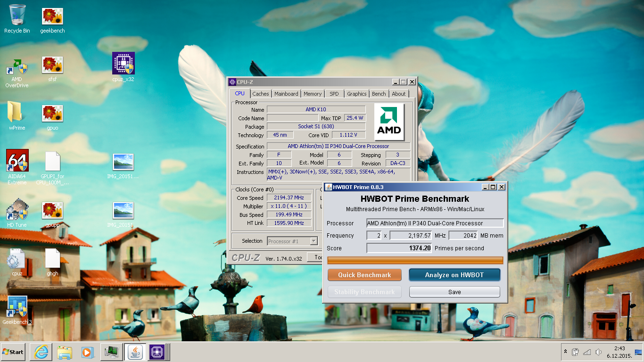Screen dimensions: 644x362
Task: Click the CPU-Z Specification text field
Action: 339,146
